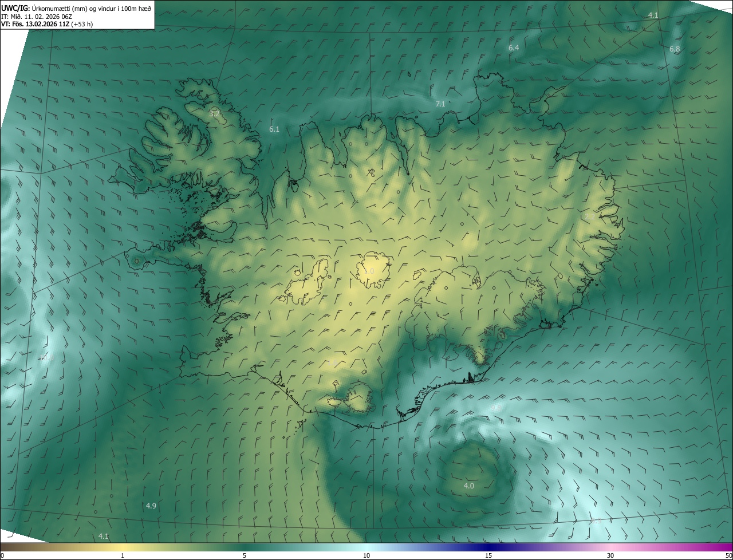Click the "3.2" value label in the Westfjords
The width and height of the screenshot is (733, 560).
[214, 114]
